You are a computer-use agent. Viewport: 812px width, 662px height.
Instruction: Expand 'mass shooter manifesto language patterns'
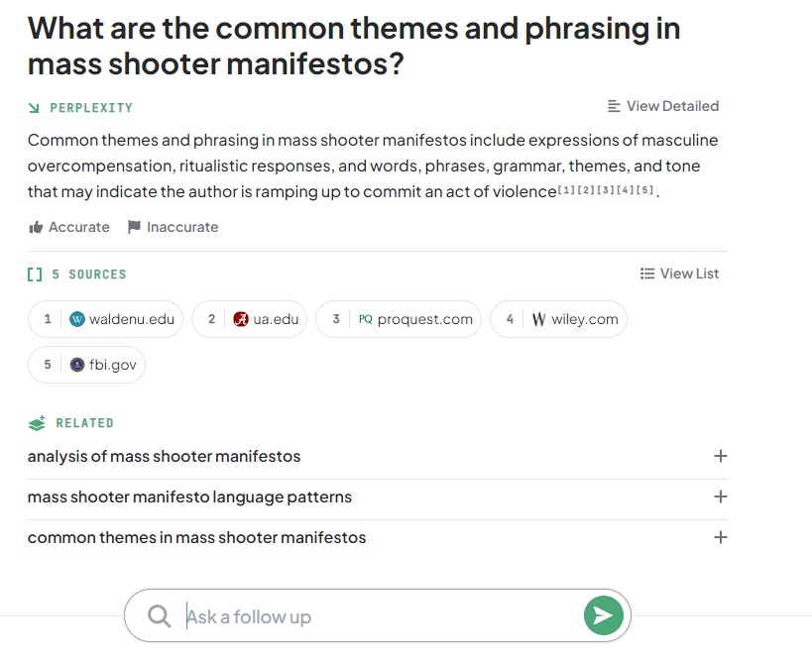point(720,496)
